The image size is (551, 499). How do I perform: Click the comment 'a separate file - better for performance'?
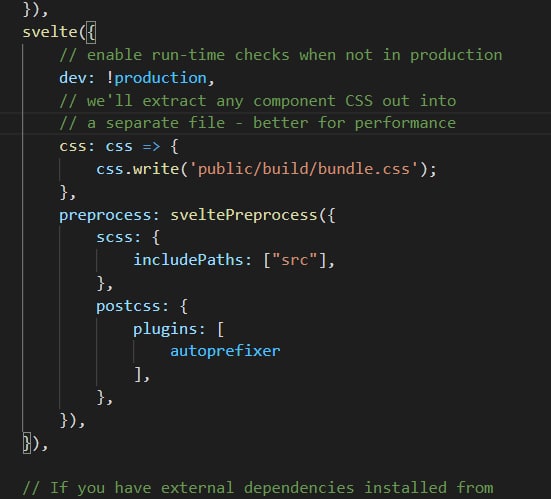(258, 123)
